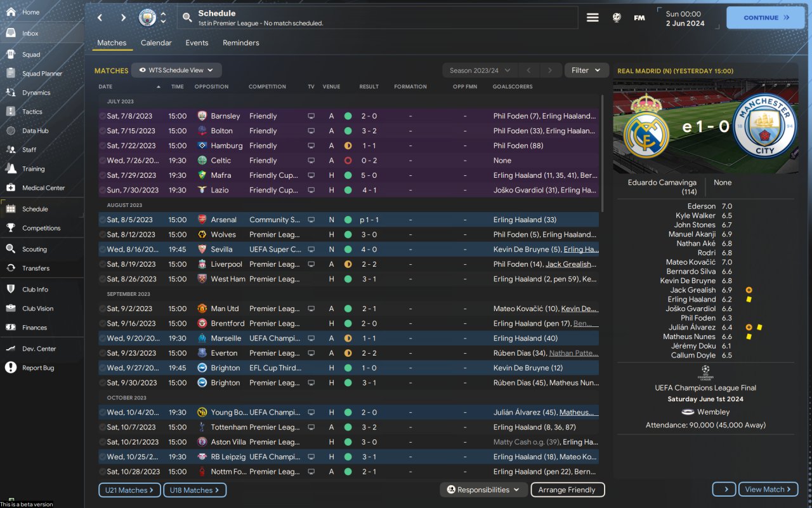The width and height of the screenshot is (812, 508).
Task: Navigate back with the left arrow
Action: 100,18
